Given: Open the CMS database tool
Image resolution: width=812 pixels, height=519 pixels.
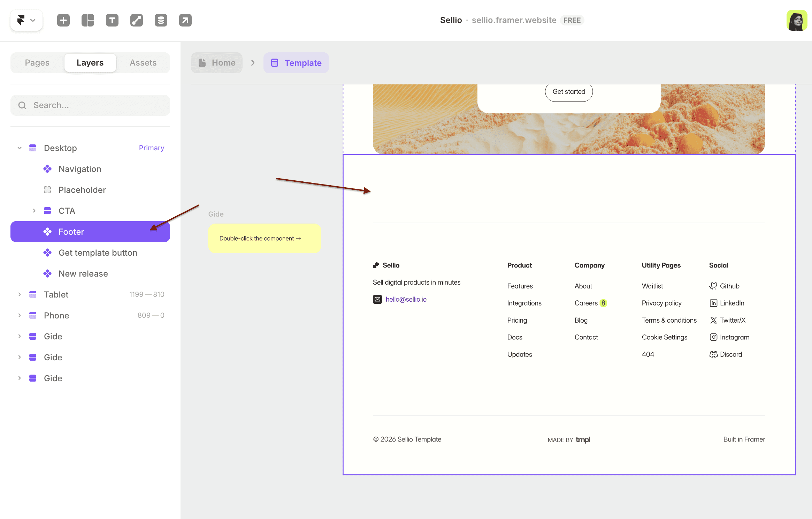Looking at the screenshot, I should click(x=161, y=20).
